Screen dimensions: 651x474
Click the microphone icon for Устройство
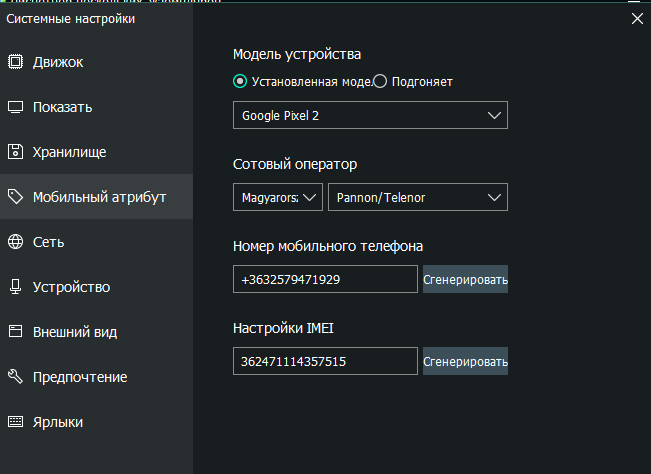(x=16, y=287)
